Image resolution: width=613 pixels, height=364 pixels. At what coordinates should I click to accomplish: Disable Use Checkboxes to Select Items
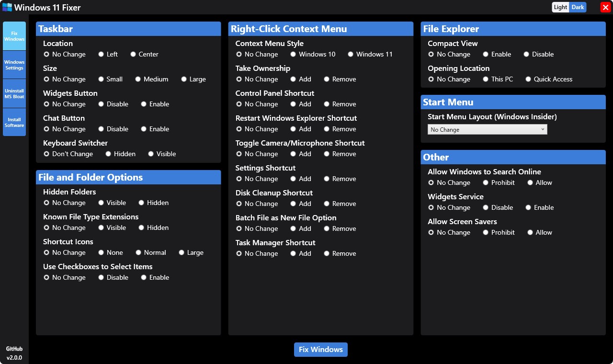[114, 277]
